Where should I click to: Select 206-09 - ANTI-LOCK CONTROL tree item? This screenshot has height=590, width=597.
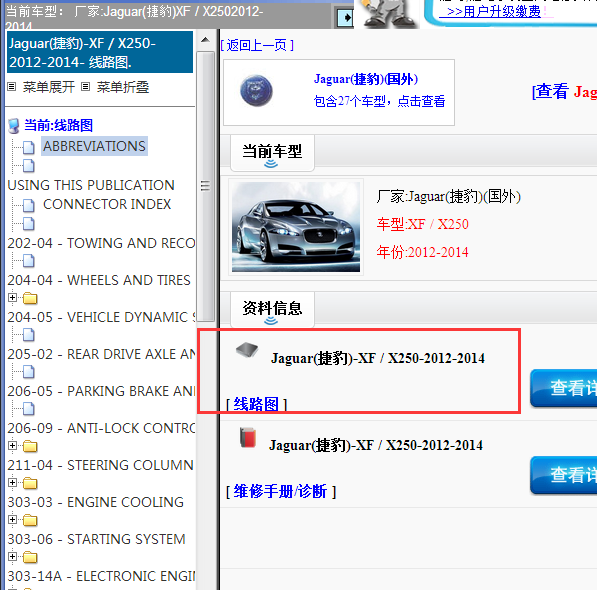click(101, 429)
